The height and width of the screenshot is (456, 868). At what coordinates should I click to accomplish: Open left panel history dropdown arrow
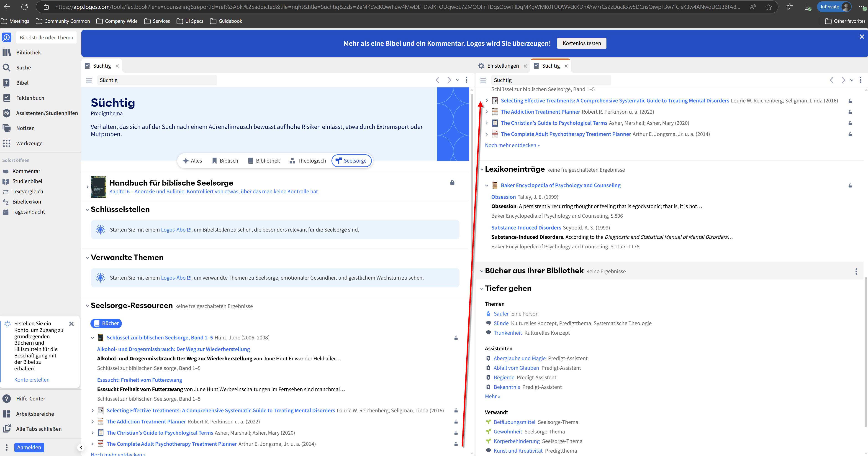click(x=458, y=80)
